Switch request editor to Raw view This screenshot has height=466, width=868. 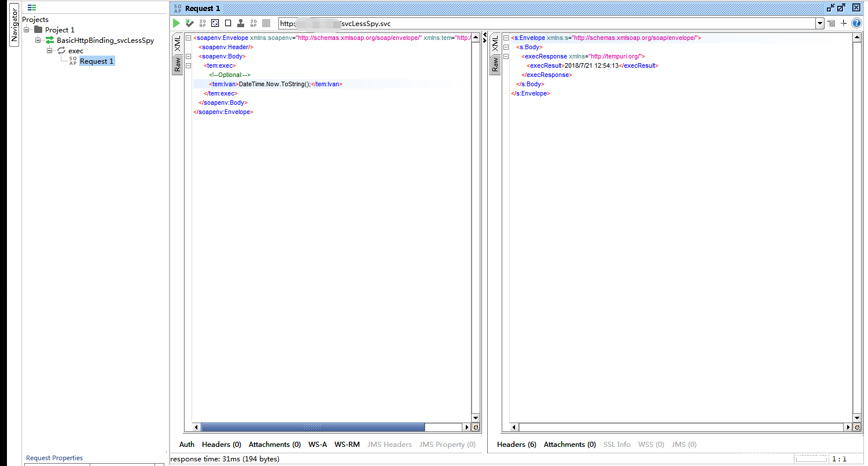click(x=178, y=65)
